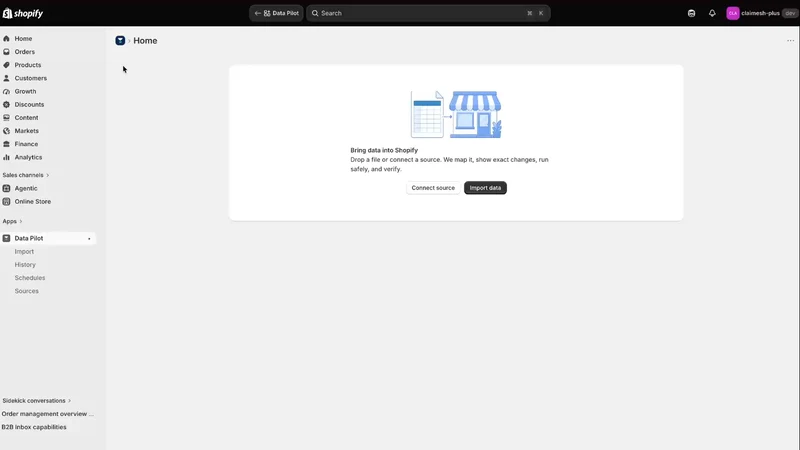The image size is (800, 450).
Task: Click the dev store badge
Action: click(790, 13)
